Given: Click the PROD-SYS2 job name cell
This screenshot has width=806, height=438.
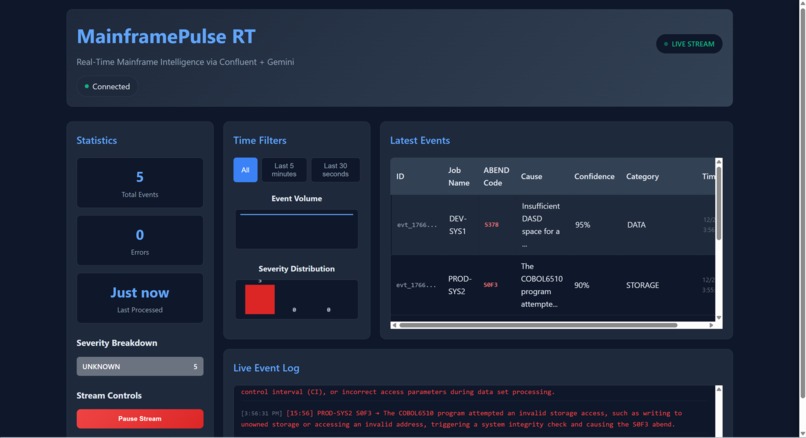Looking at the screenshot, I should click(x=460, y=285).
